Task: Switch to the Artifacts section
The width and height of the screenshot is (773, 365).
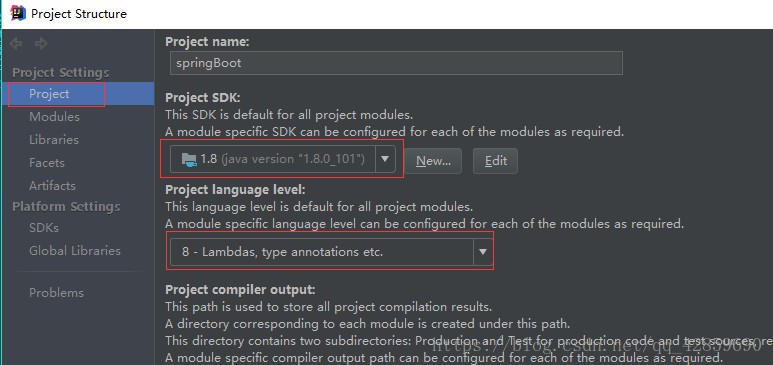Action: pyautogui.click(x=52, y=185)
